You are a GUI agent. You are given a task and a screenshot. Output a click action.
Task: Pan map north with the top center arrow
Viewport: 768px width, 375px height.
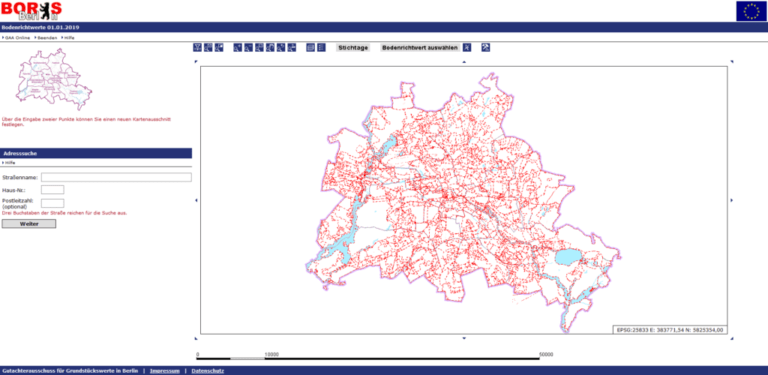point(464,62)
